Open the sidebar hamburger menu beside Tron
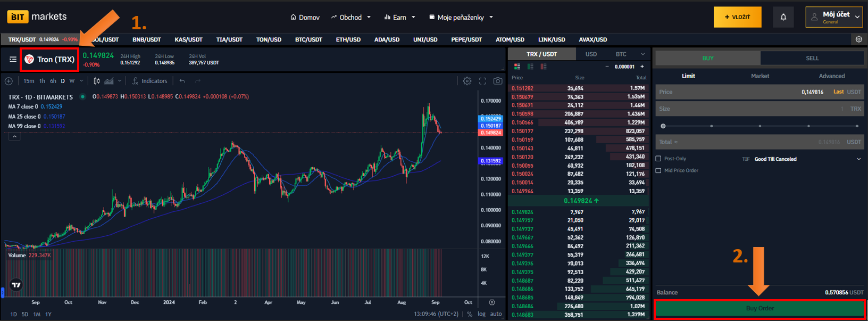The image size is (868, 321). coord(13,60)
